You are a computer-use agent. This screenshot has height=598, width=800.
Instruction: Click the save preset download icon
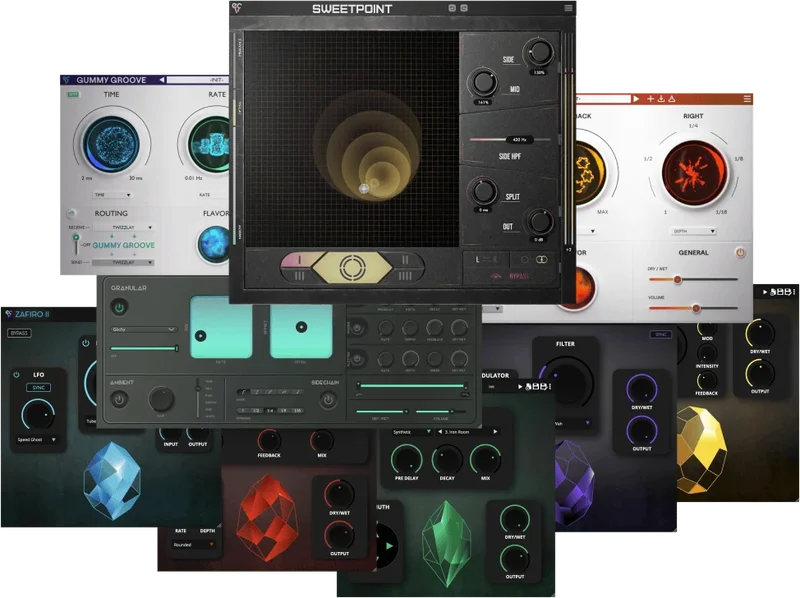pyautogui.click(x=661, y=98)
